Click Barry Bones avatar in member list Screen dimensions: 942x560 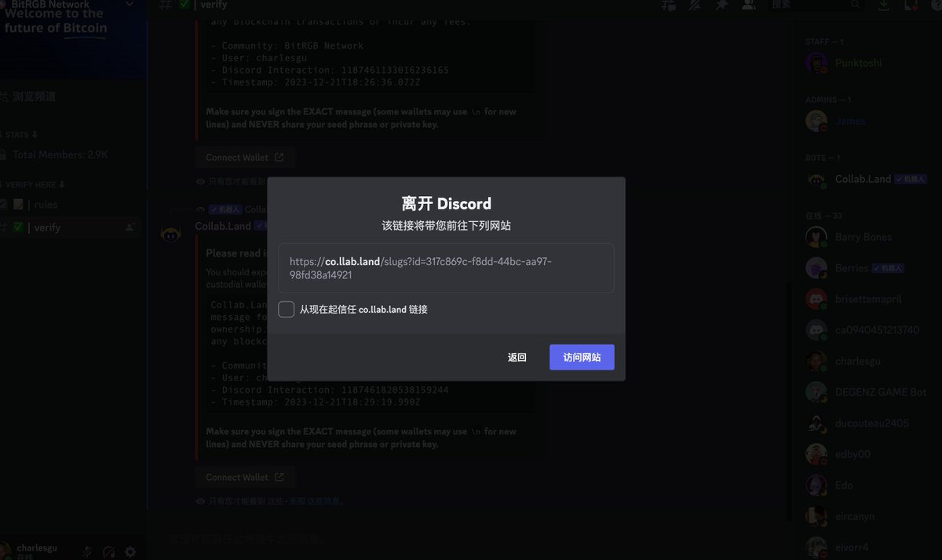816,237
